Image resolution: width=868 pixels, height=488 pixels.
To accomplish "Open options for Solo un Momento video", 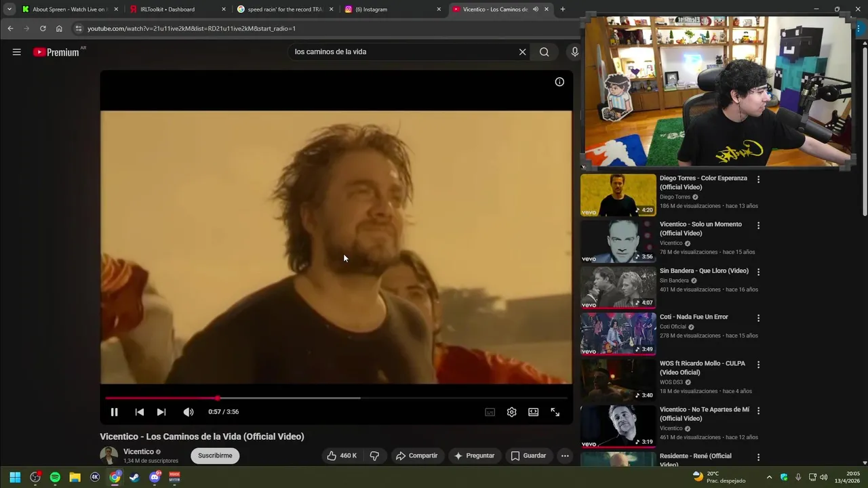I will (x=758, y=226).
